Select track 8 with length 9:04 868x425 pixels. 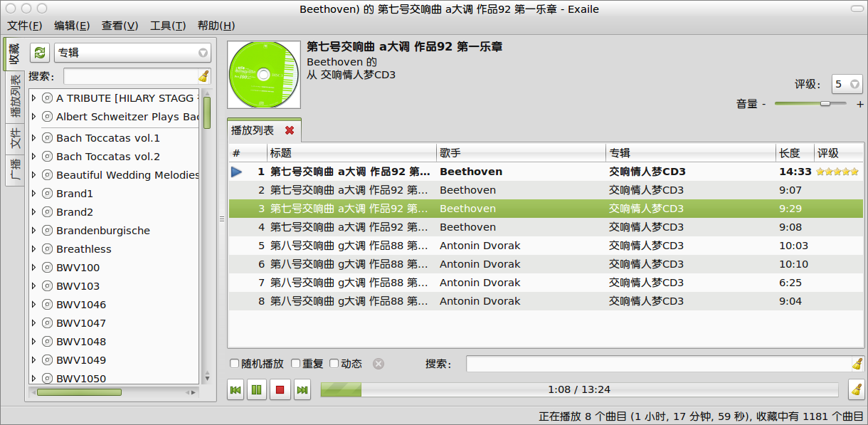point(546,301)
